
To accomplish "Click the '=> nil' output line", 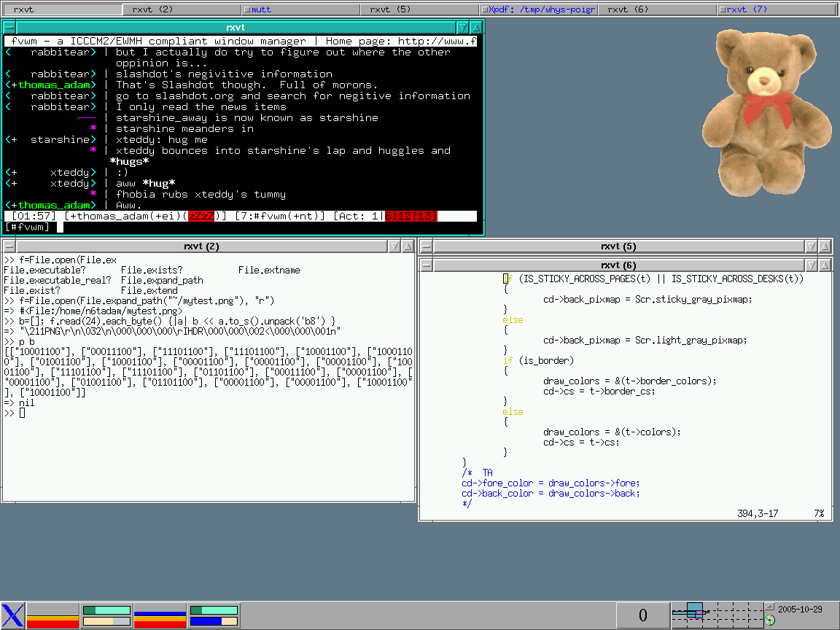I will point(19,402).
